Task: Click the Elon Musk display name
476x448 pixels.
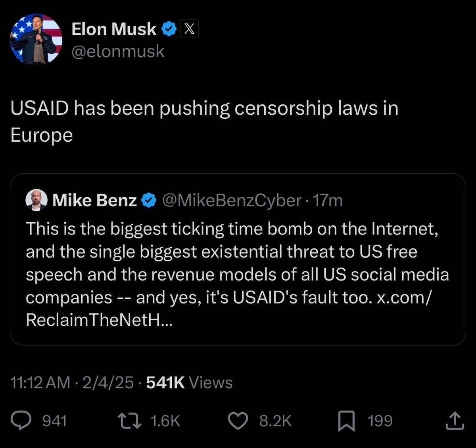Action: 114,29
